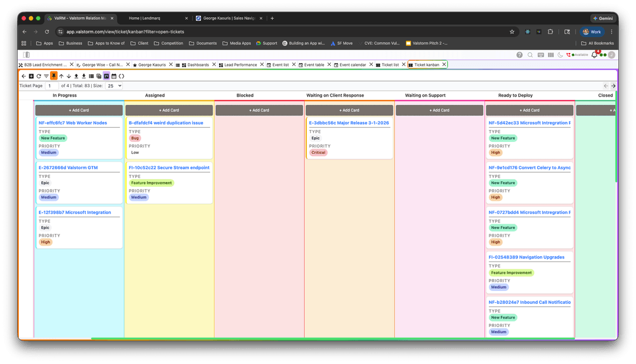Open the code brackets icon in the toolbar
This screenshot has width=636, height=364.
(121, 76)
